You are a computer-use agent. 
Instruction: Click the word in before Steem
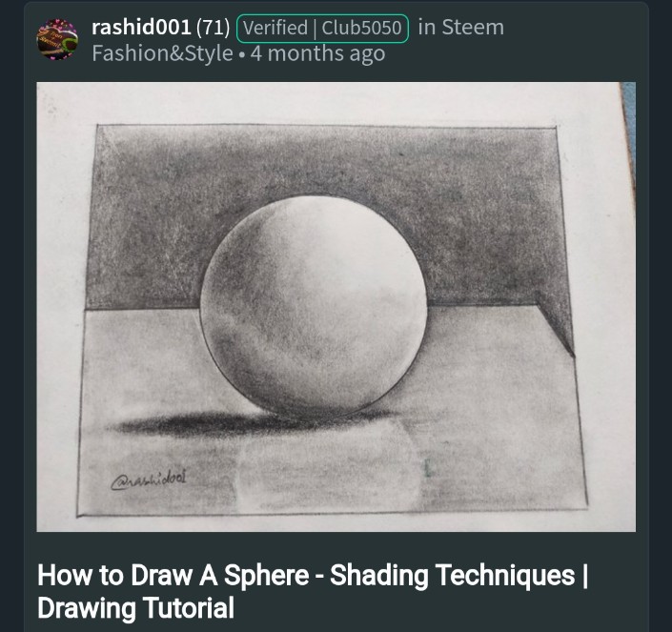click(x=426, y=28)
